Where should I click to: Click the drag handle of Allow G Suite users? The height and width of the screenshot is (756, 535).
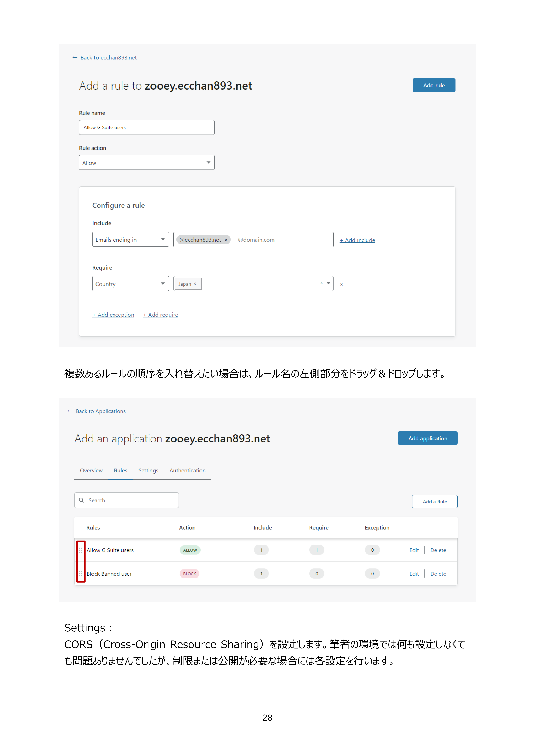(81, 550)
